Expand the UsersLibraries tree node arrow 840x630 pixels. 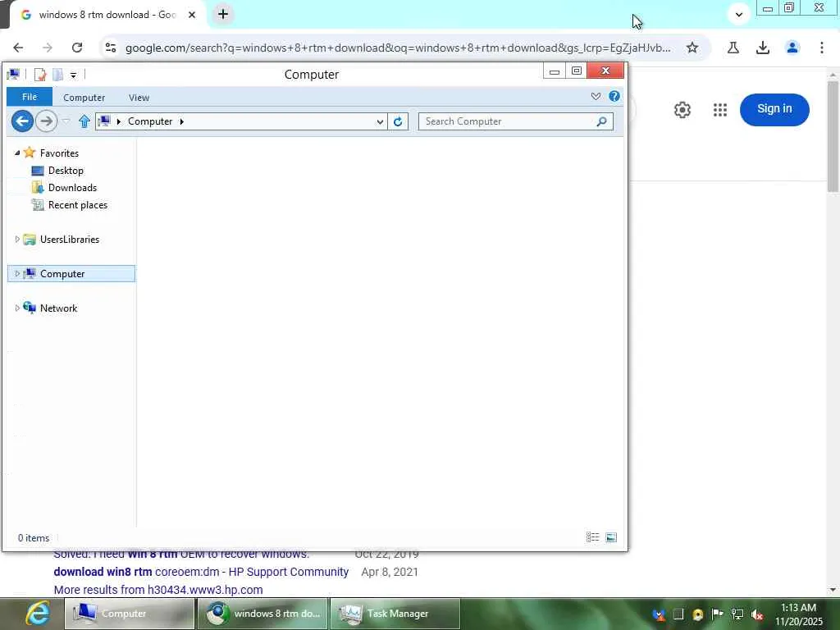(17, 240)
